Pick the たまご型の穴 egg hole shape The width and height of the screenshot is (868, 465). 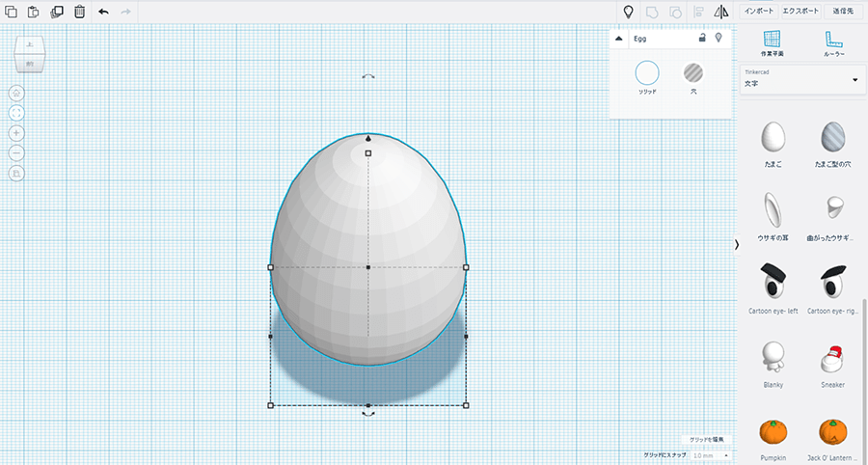[833, 137]
